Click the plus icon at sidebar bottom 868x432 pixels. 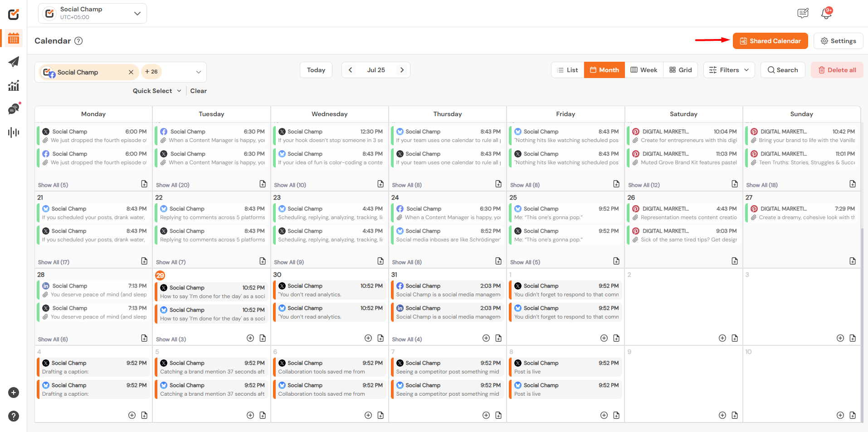[x=14, y=393]
